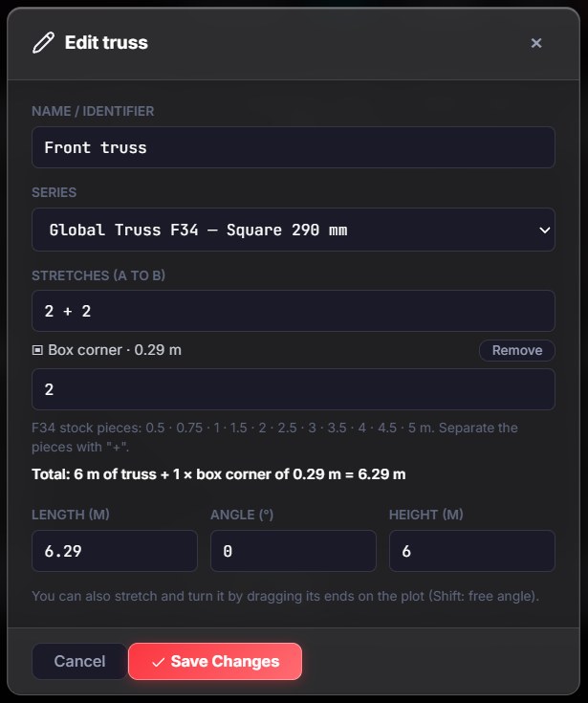Open the Global Truss F34 series selector

pyautogui.click(x=294, y=230)
